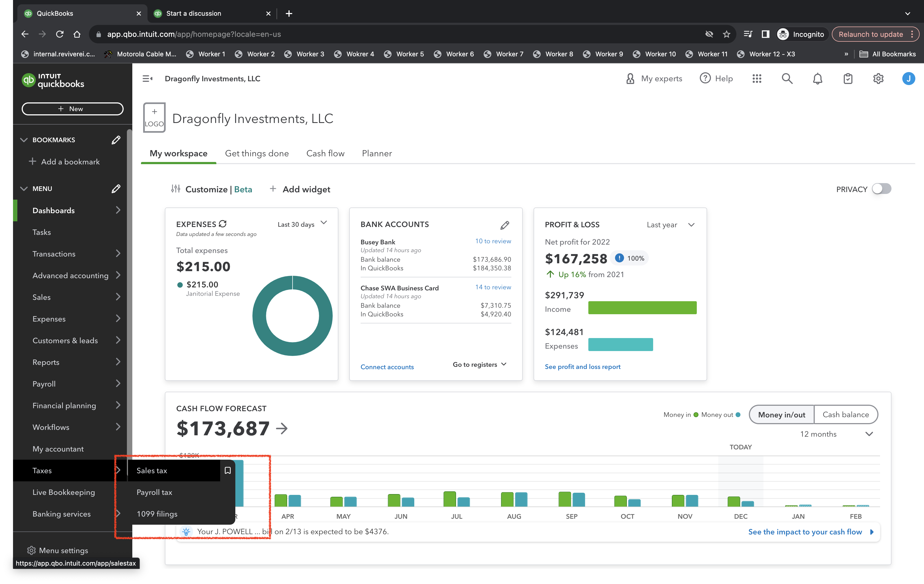This screenshot has height=584, width=924.
Task: Select the Money in/out view
Action: pyautogui.click(x=781, y=414)
